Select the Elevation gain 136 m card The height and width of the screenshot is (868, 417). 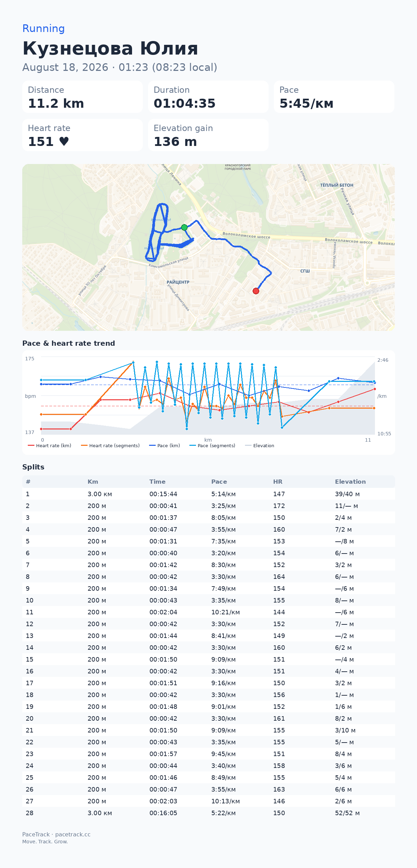(208, 135)
